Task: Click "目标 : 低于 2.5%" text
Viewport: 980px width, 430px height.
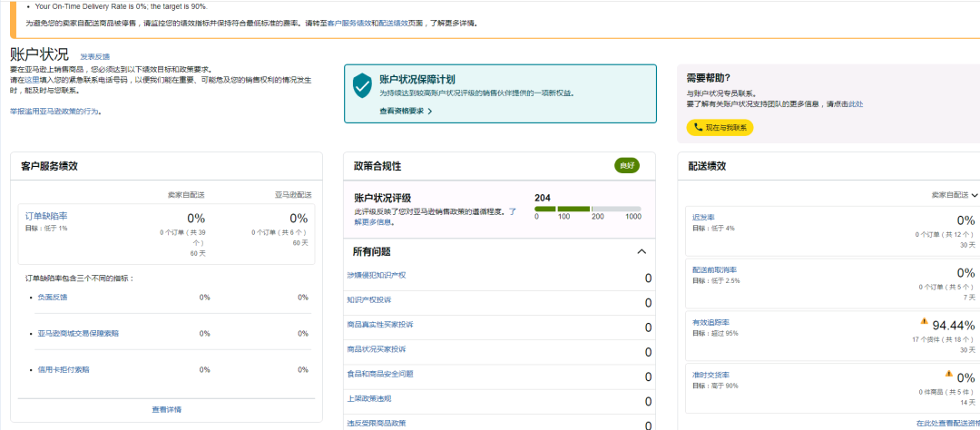Action: (x=716, y=280)
